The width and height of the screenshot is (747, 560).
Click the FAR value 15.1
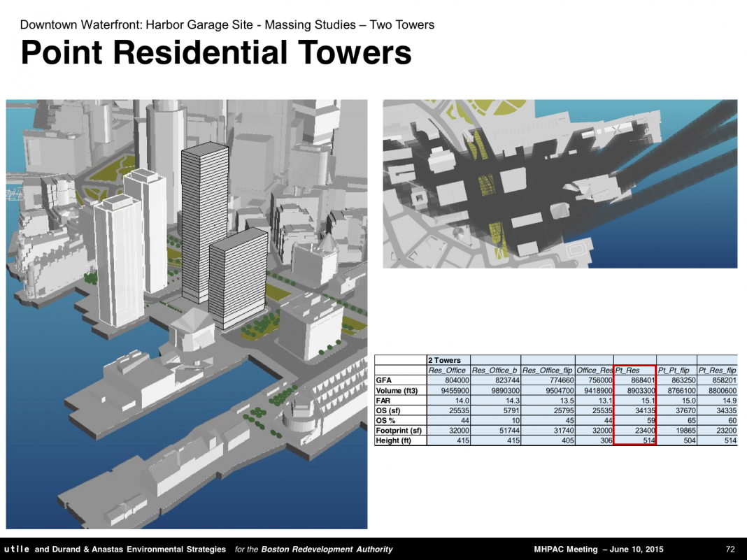point(648,401)
